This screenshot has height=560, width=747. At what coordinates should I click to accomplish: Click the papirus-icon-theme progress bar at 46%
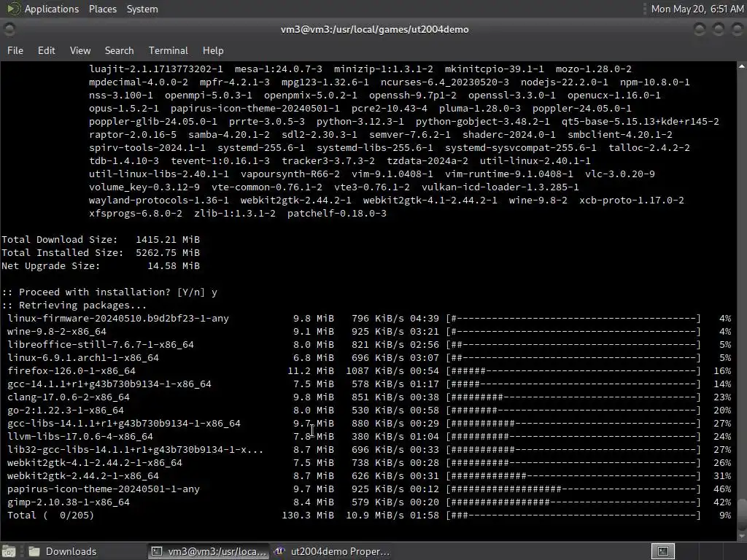point(573,489)
